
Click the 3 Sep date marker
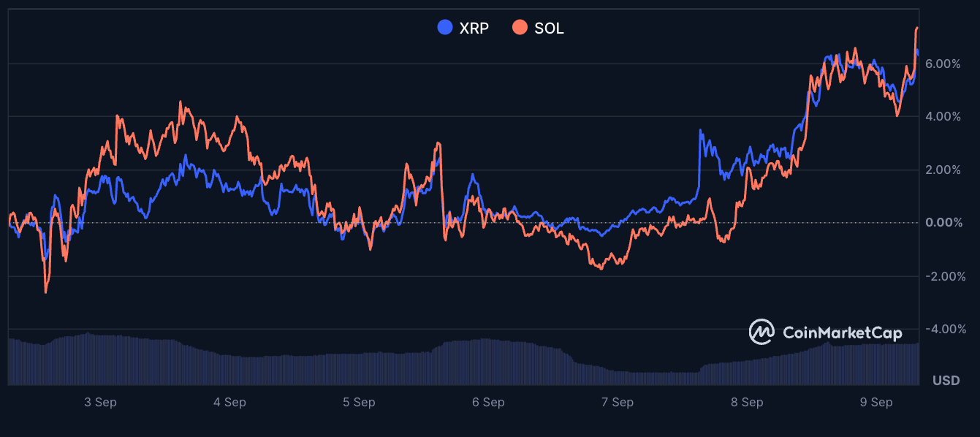(101, 403)
